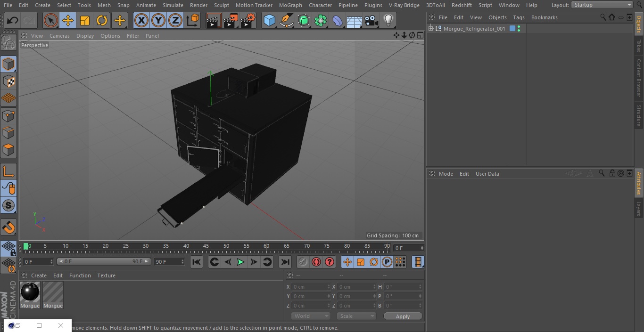
Task: Render the active view
Action: pos(214,21)
